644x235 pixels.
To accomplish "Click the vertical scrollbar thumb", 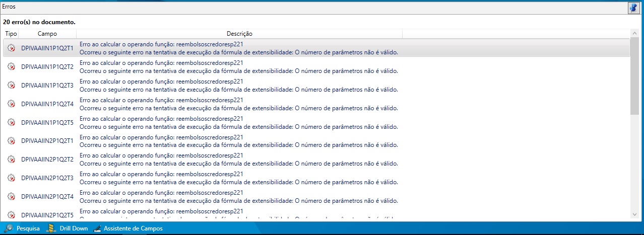I will pos(634,75).
